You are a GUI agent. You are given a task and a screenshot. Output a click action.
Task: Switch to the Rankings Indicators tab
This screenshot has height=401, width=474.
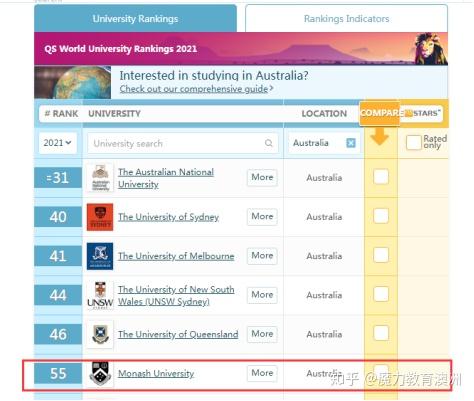tap(346, 19)
